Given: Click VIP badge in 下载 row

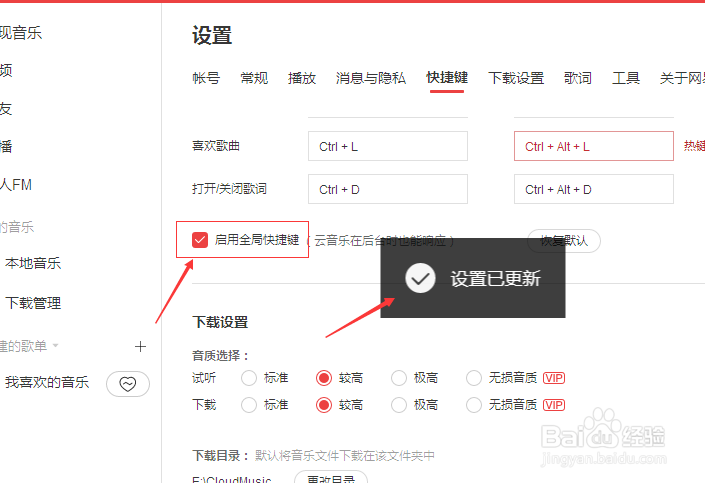Looking at the screenshot, I should 554,405.
